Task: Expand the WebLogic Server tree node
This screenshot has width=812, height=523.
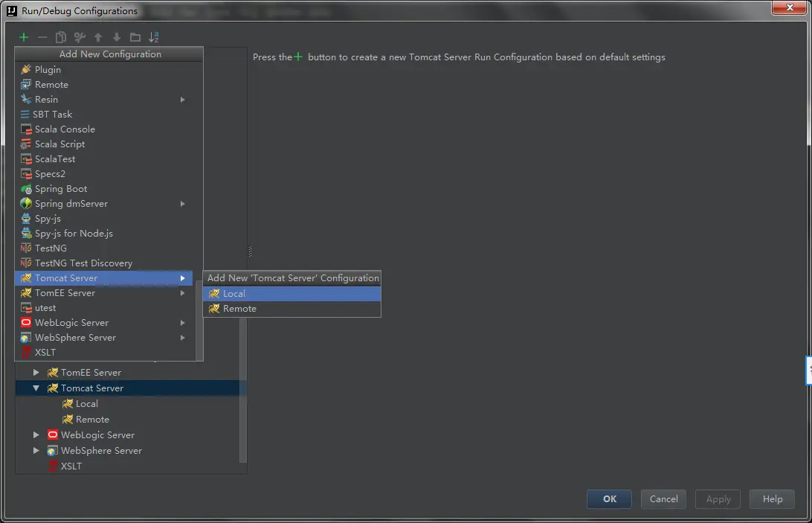Action: 36,434
